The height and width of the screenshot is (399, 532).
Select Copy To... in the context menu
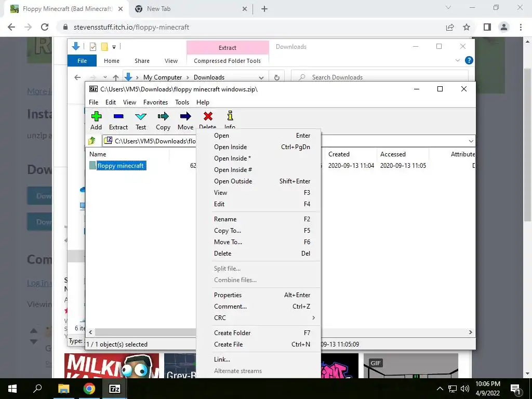click(259, 231)
